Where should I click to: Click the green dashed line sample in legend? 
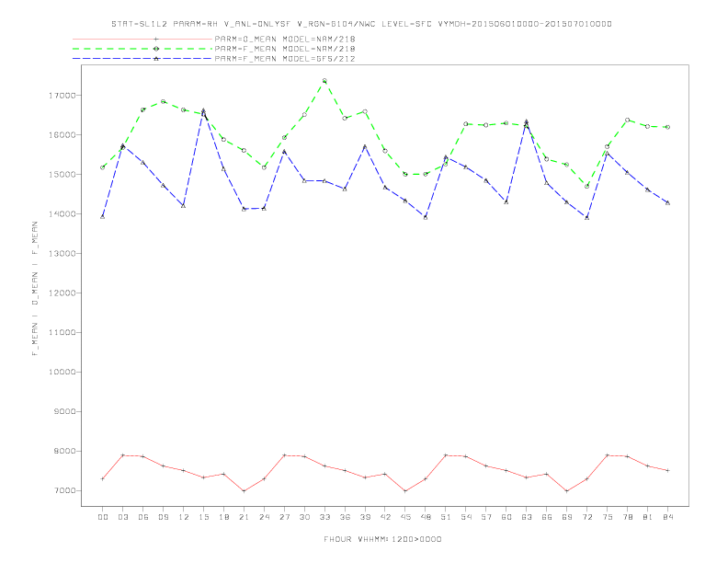(x=142, y=49)
